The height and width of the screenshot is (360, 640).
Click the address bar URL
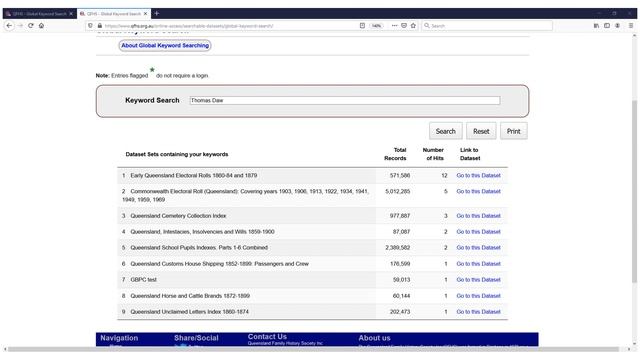(189, 26)
